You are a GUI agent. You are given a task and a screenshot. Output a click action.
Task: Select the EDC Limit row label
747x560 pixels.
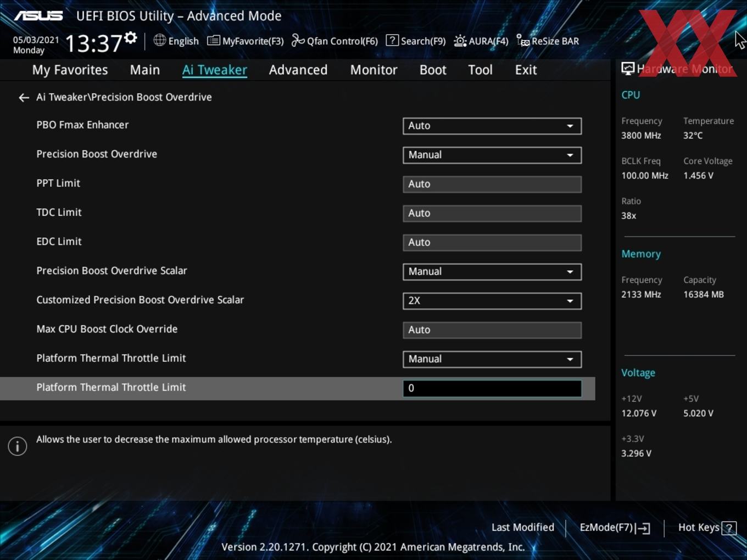pyautogui.click(x=59, y=242)
